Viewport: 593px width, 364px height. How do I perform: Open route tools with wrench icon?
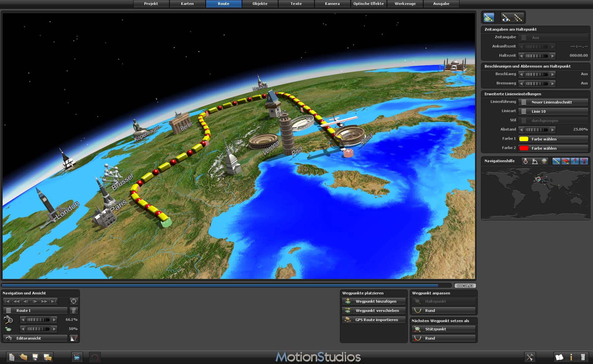tap(518, 17)
